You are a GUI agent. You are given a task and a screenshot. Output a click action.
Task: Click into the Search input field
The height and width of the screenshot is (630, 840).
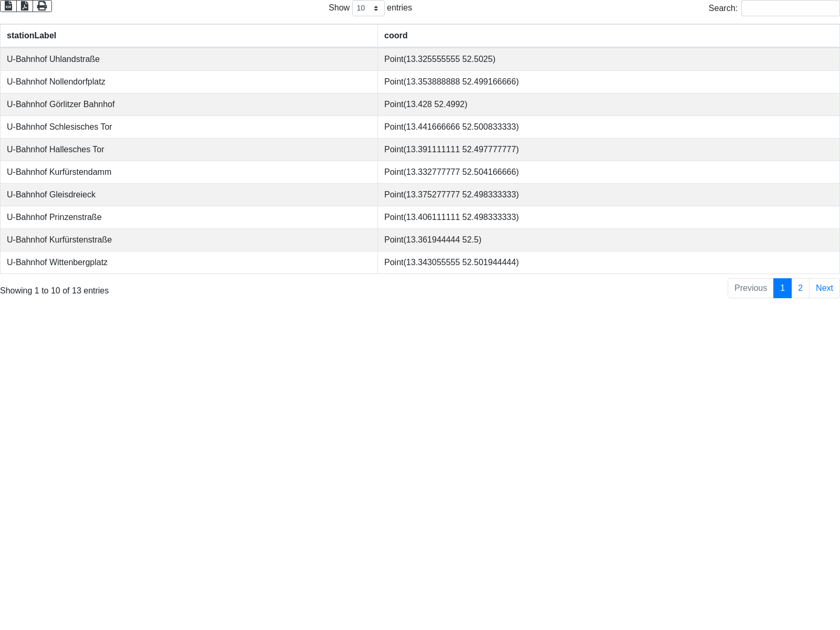(790, 8)
